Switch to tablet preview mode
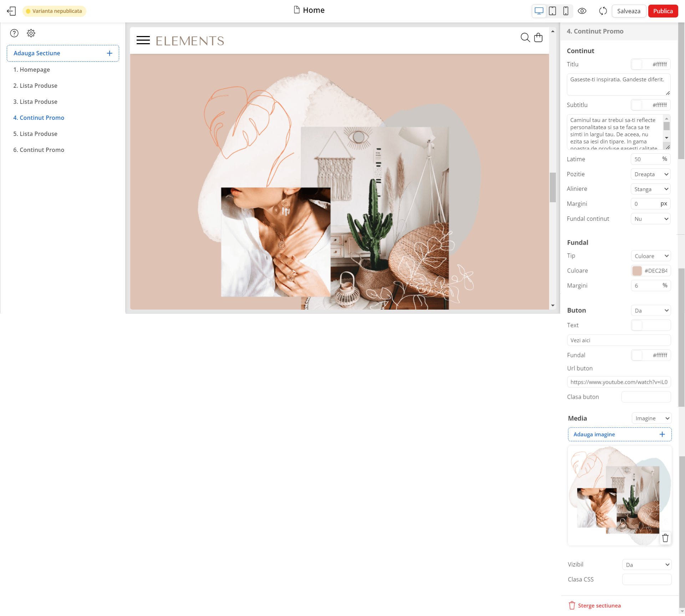 (x=552, y=11)
